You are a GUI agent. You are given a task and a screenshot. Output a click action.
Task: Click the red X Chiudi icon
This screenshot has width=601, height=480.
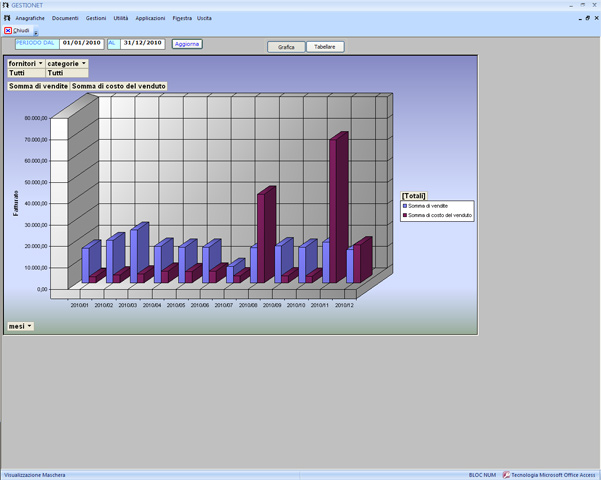pyautogui.click(x=8, y=30)
